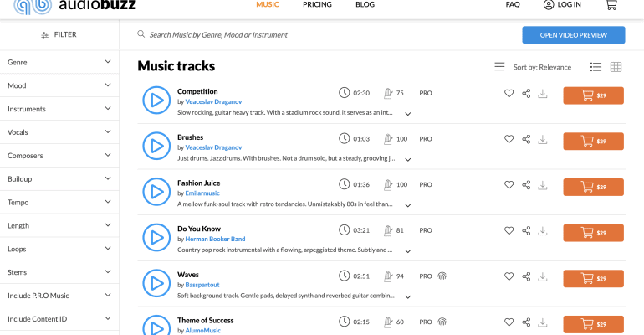Viewport: 644px width, 335px height.
Task: Play the Competition track
Action: point(156,100)
